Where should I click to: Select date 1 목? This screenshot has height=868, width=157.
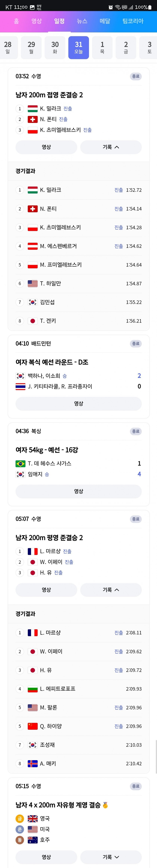coord(102,48)
